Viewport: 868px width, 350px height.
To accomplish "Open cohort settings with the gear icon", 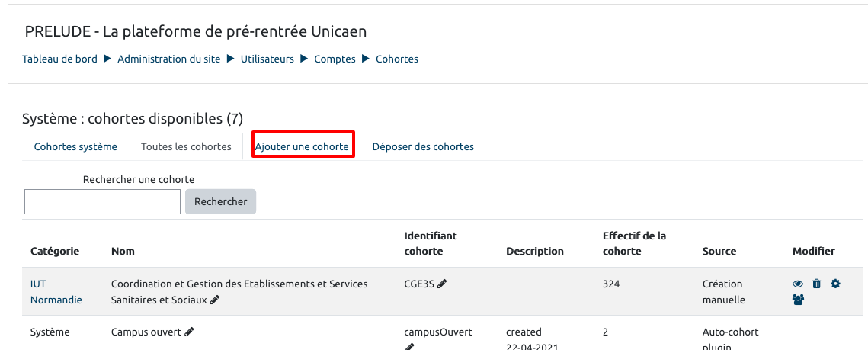I will click(x=835, y=284).
